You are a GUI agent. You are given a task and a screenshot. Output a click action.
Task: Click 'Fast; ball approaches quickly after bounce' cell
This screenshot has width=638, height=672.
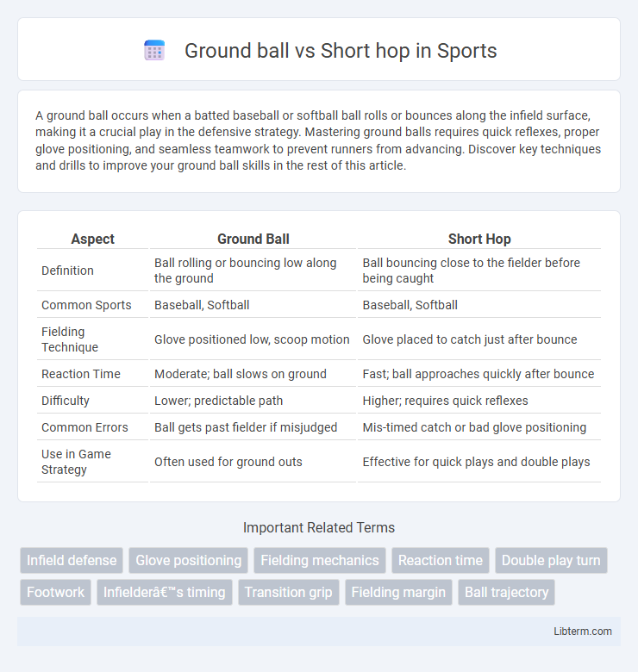[x=479, y=374]
